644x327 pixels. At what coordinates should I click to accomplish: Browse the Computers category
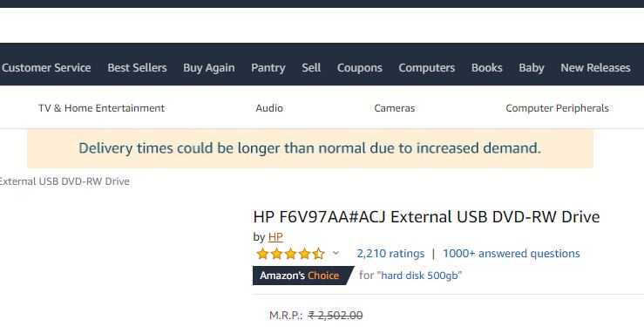coord(427,68)
